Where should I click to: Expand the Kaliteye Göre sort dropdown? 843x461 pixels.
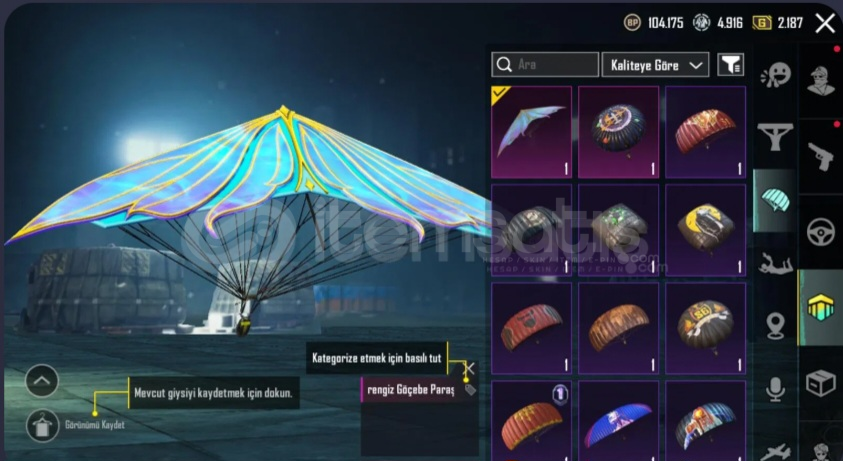click(x=655, y=65)
